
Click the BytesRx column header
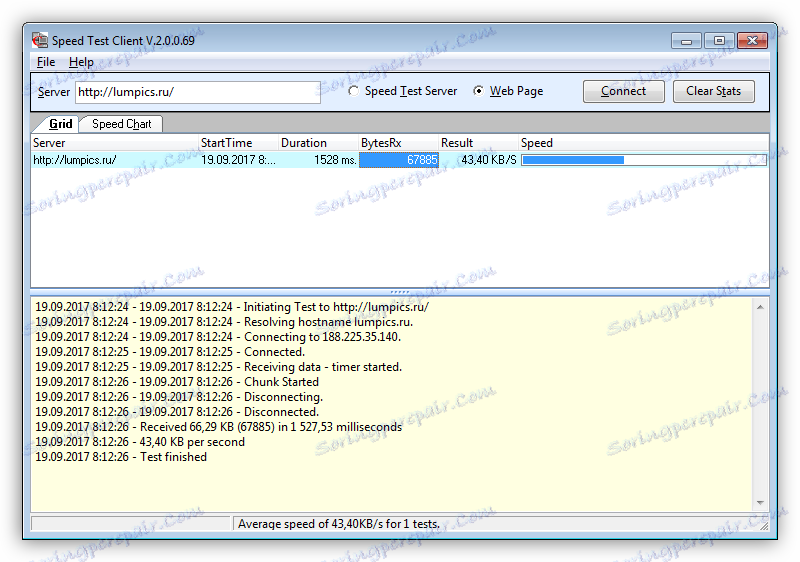click(x=398, y=143)
